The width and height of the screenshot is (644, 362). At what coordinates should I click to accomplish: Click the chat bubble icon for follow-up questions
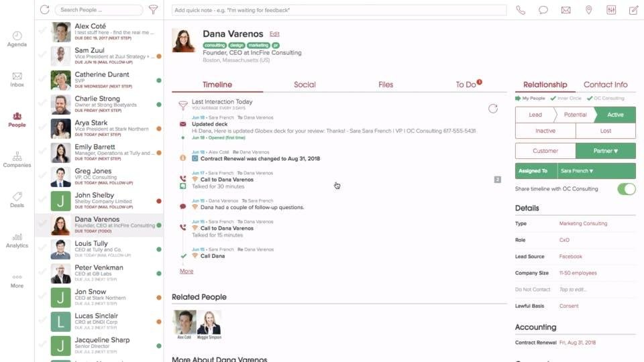coord(182,206)
